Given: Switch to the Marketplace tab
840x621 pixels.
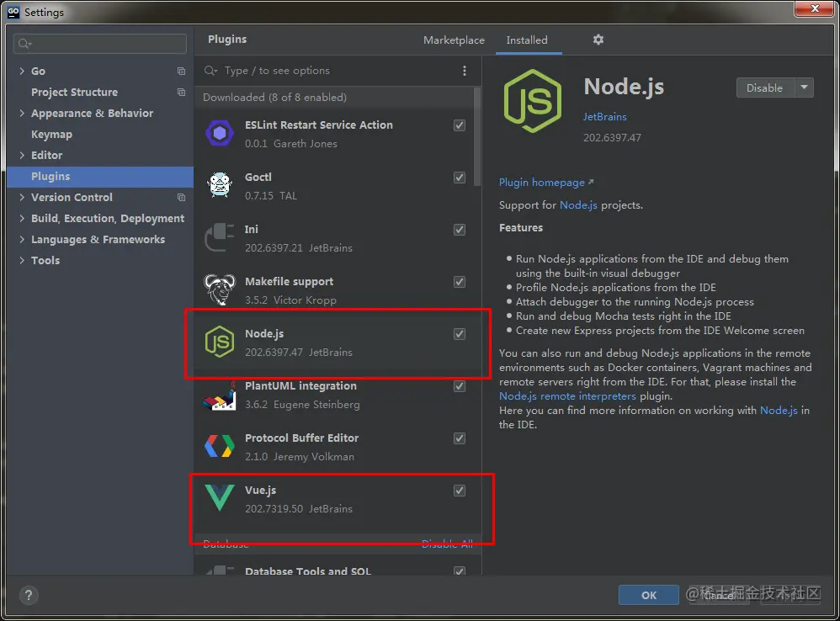Looking at the screenshot, I should [x=454, y=40].
